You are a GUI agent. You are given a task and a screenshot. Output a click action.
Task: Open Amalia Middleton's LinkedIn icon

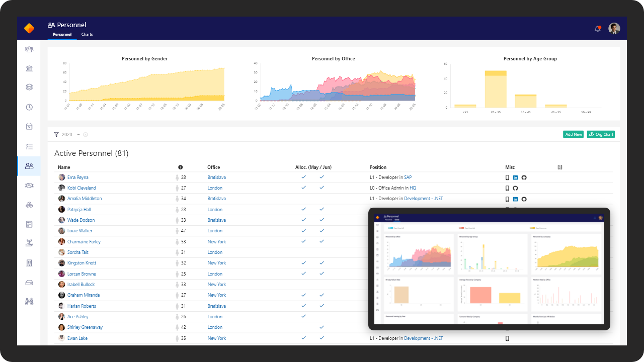click(515, 199)
